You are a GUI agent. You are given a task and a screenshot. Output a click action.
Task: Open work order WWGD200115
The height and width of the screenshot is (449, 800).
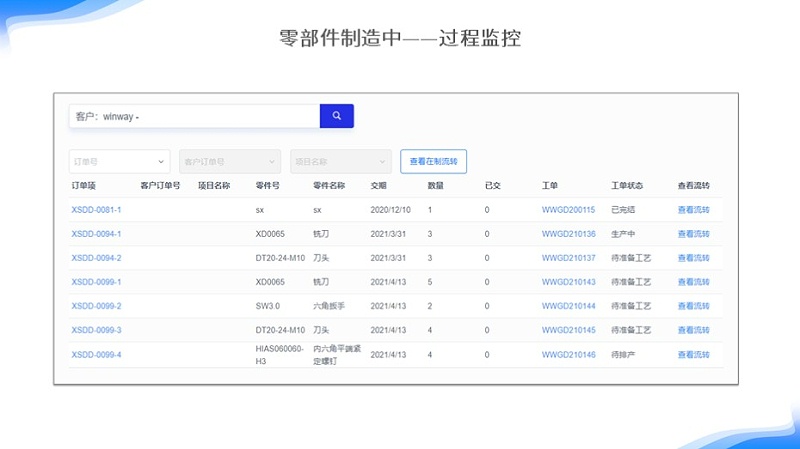(568, 210)
